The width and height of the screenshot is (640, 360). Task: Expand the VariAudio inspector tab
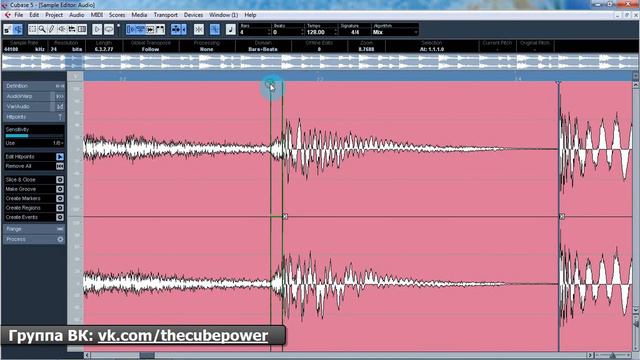(x=34, y=107)
